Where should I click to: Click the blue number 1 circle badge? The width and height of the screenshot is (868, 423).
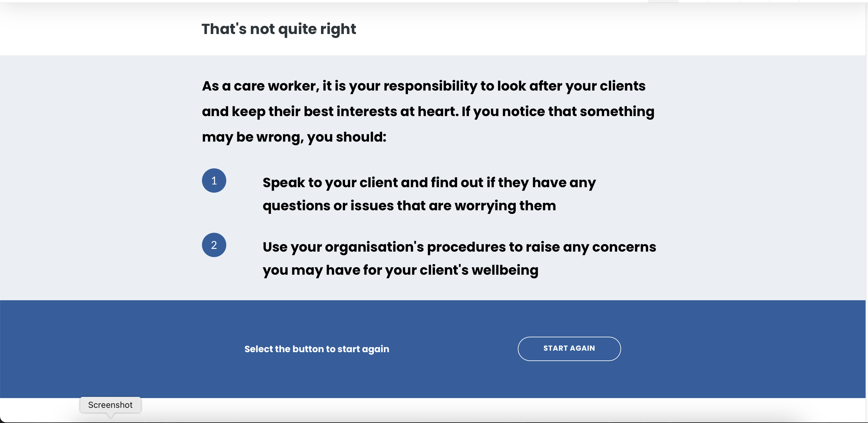[214, 181]
